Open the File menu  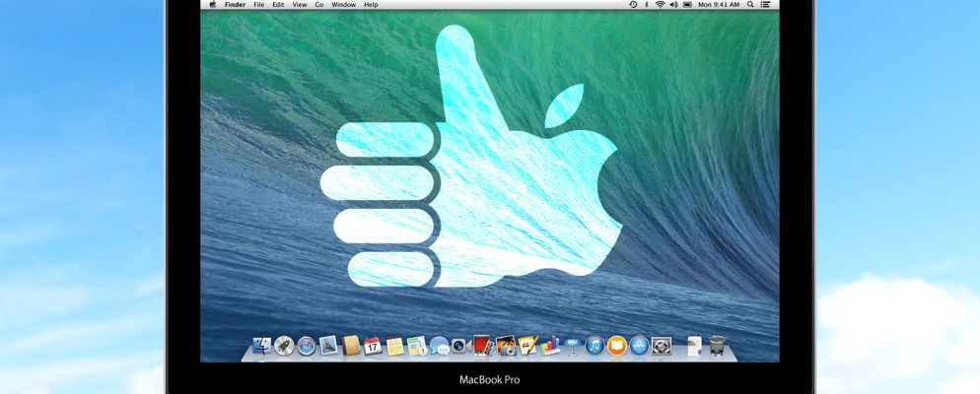point(258,4)
